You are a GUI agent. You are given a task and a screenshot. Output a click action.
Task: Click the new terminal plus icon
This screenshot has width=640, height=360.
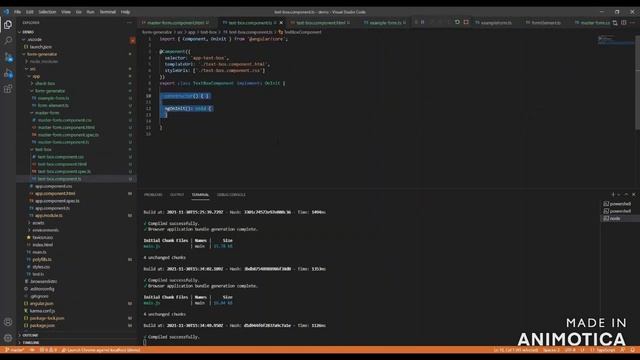pyautogui.click(x=613, y=195)
